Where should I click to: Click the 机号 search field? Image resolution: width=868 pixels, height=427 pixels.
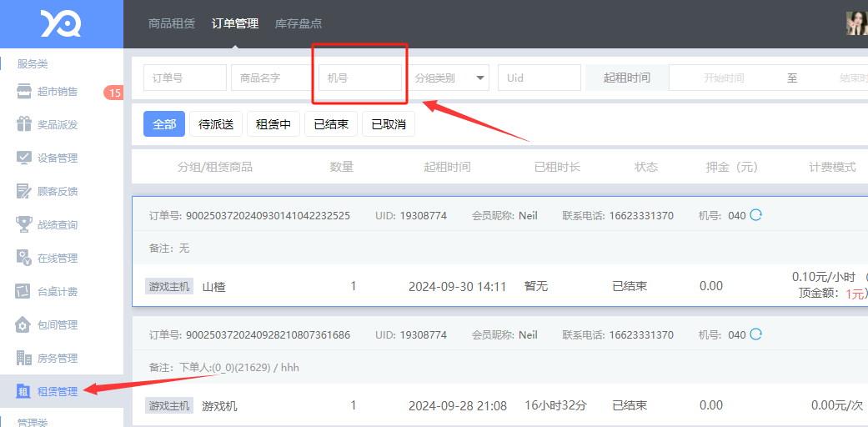point(360,78)
